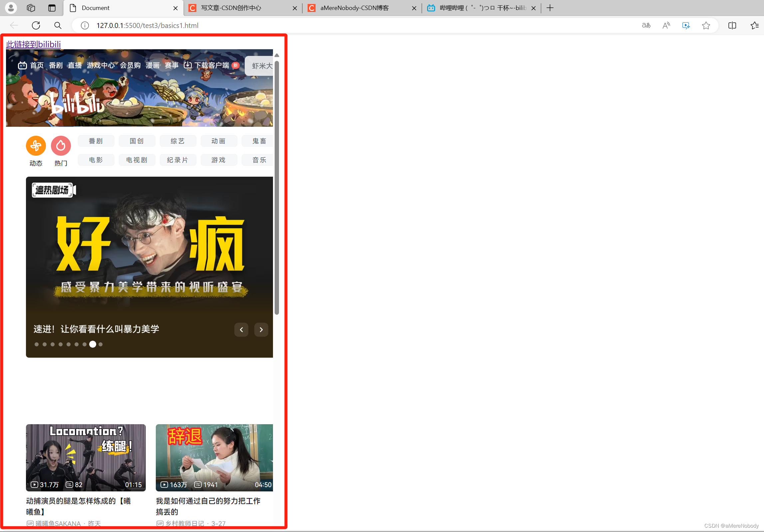764x532 pixels.
Task: Click the 纪录片 category button
Action: pyautogui.click(x=177, y=160)
